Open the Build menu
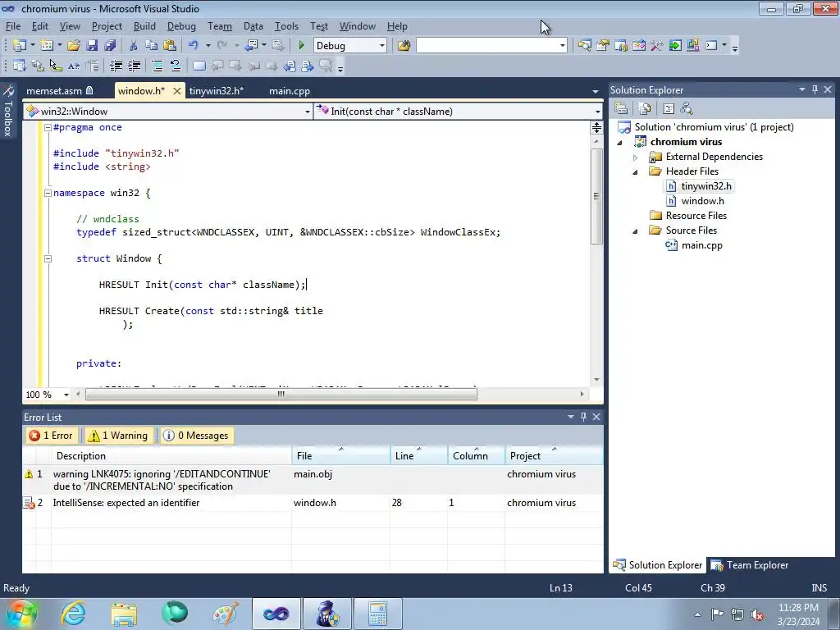Viewport: 840px width, 630px height. [x=144, y=26]
